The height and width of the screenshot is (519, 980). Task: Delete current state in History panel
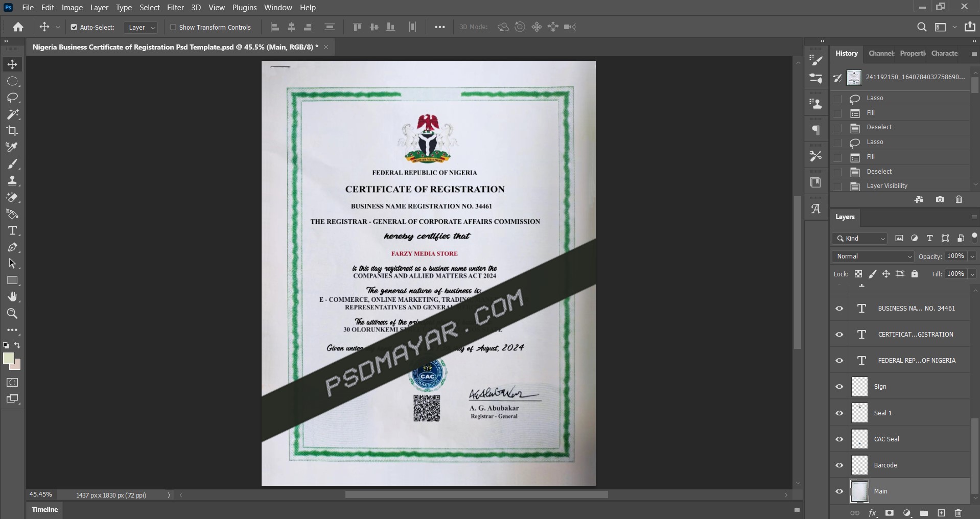(x=959, y=200)
